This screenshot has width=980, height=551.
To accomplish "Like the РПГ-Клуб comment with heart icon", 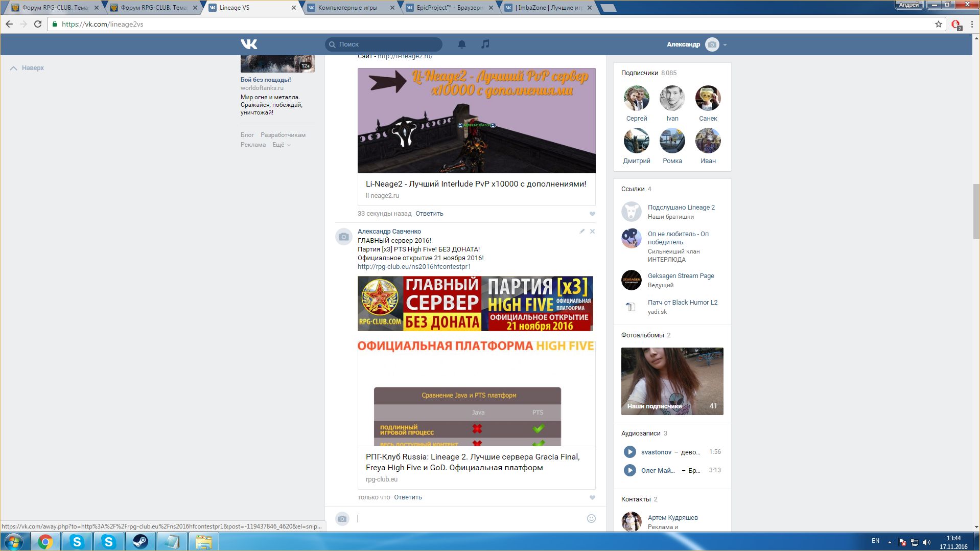I will 592,498.
